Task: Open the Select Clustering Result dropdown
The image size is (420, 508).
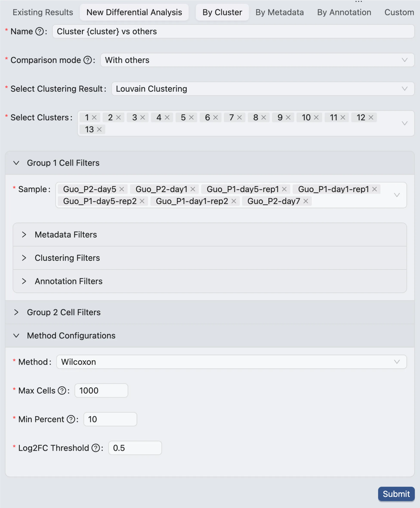Action: 262,89
